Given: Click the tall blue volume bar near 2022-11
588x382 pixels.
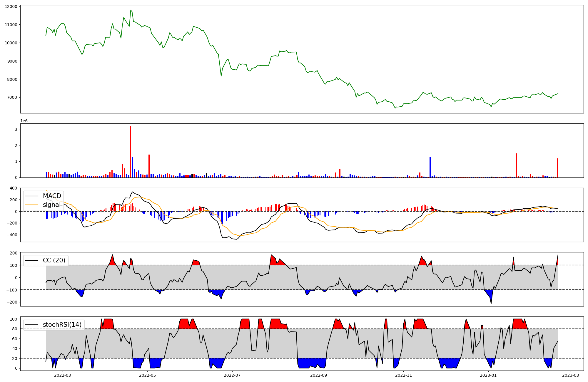Looking at the screenshot, I should (x=430, y=167).
